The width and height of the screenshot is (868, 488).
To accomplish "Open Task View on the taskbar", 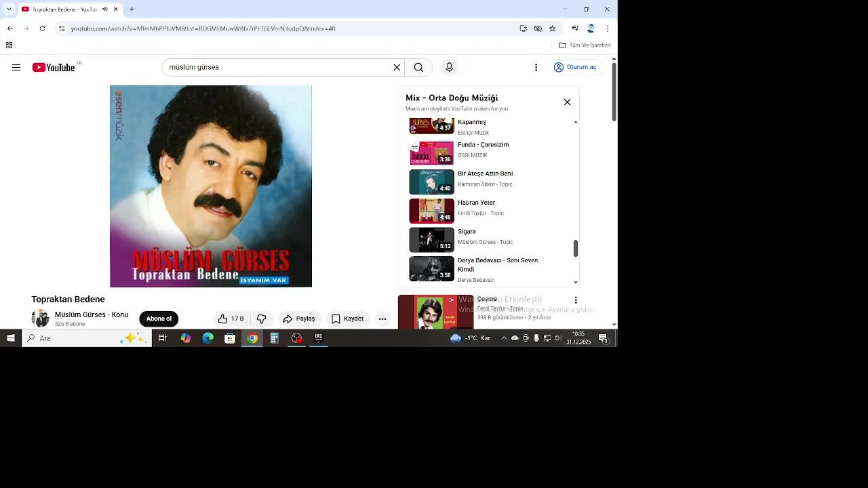I will pos(163,338).
